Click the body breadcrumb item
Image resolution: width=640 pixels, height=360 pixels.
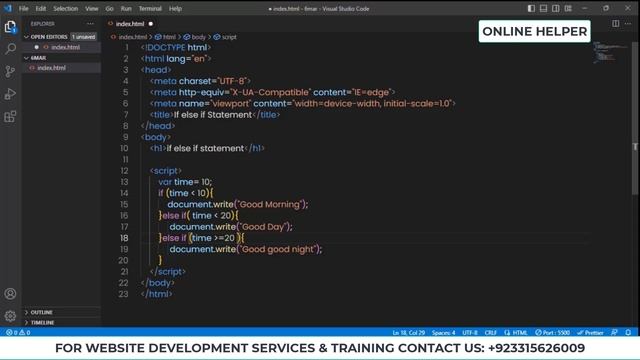(x=198, y=37)
